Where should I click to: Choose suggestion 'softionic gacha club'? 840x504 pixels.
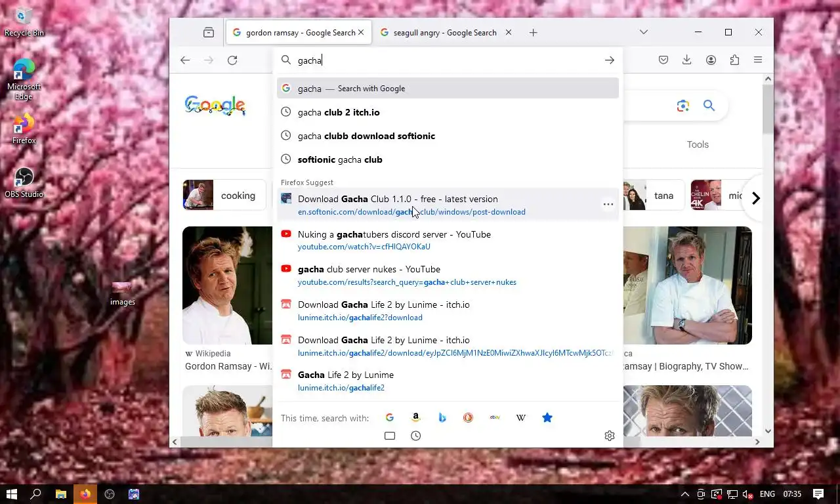tap(448, 159)
